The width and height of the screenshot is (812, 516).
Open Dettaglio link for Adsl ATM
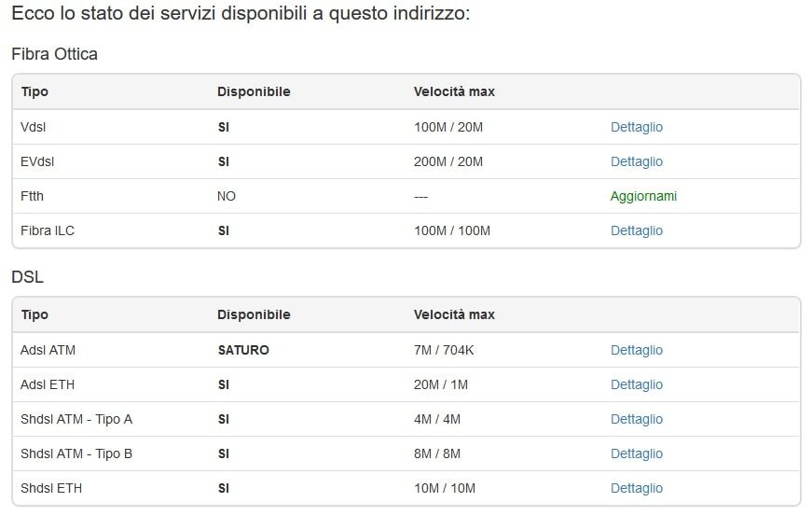pyautogui.click(x=637, y=350)
